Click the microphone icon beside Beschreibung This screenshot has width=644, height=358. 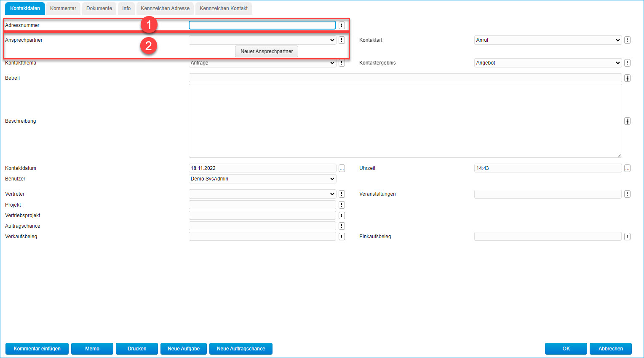627,121
